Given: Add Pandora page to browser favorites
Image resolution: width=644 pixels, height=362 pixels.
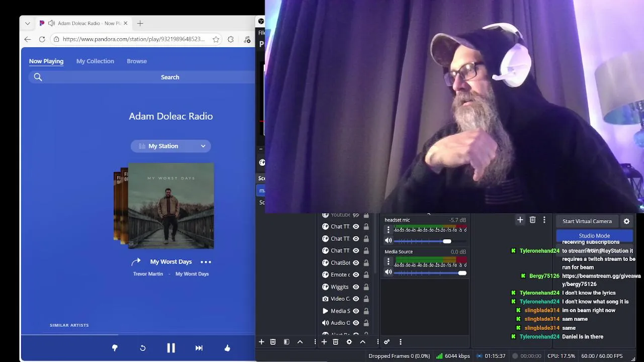Looking at the screenshot, I should coord(216,39).
